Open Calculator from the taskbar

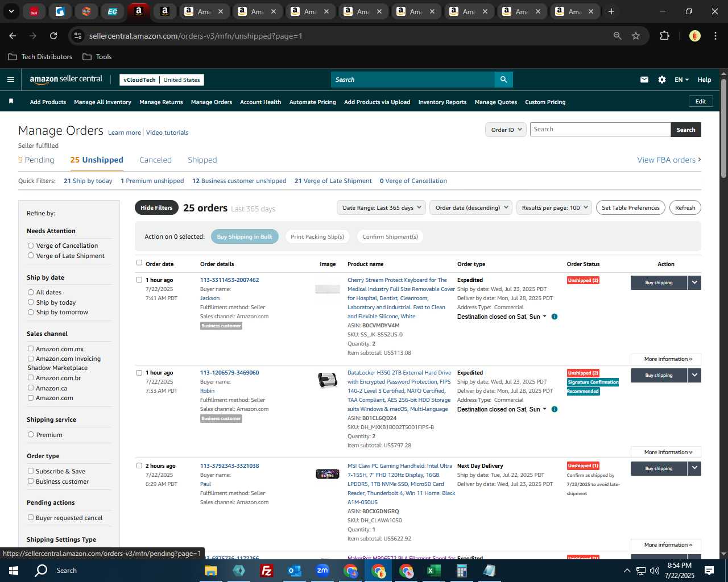462,571
